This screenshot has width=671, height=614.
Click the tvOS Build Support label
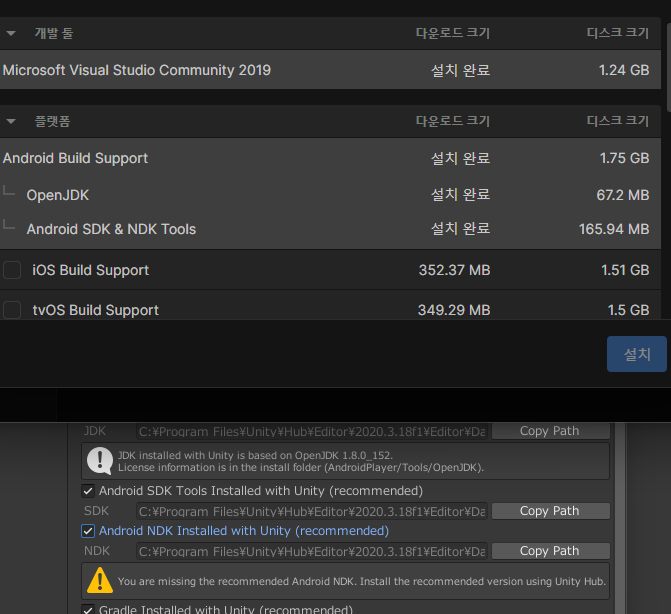coord(96,310)
